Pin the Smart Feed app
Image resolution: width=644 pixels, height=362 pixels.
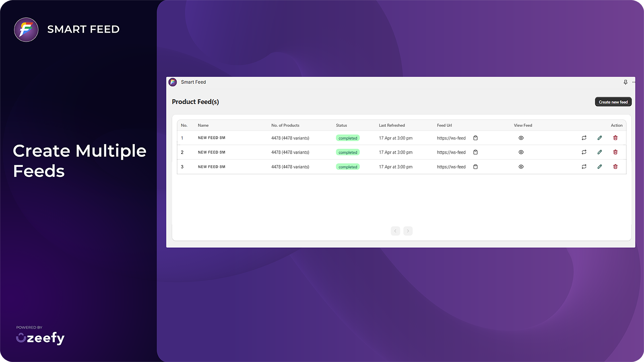[625, 82]
